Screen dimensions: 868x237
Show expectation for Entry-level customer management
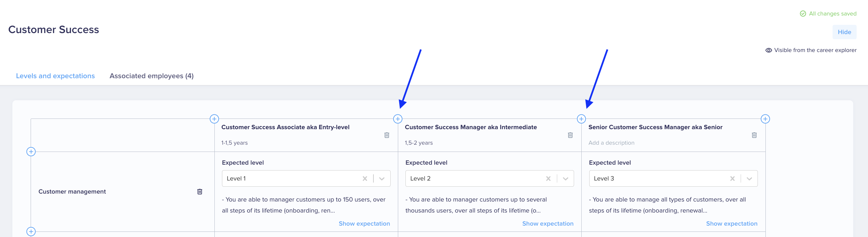click(364, 224)
